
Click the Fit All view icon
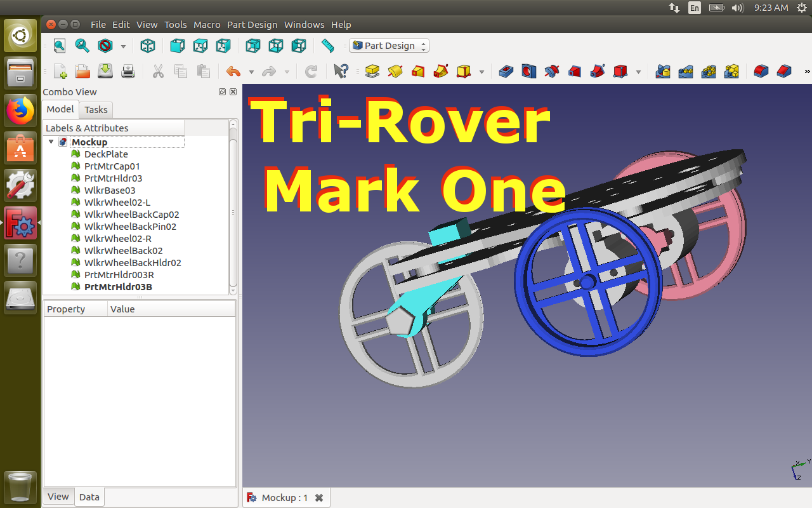pyautogui.click(x=59, y=46)
